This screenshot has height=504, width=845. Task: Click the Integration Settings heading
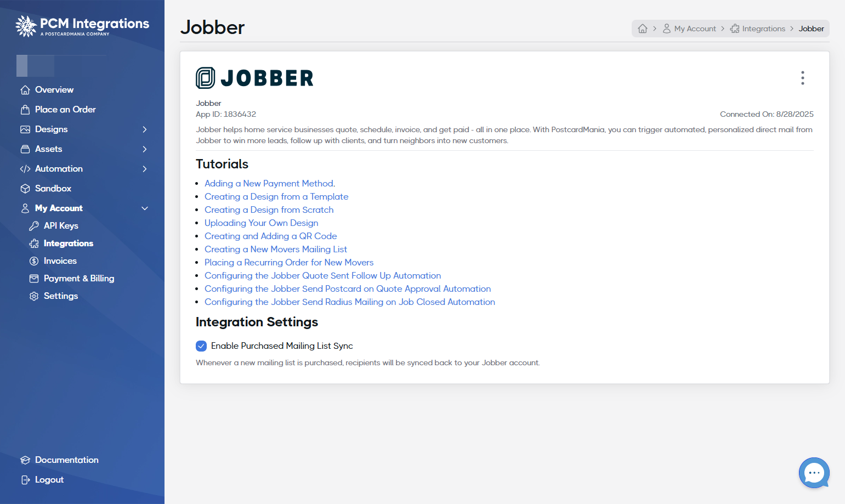(257, 322)
